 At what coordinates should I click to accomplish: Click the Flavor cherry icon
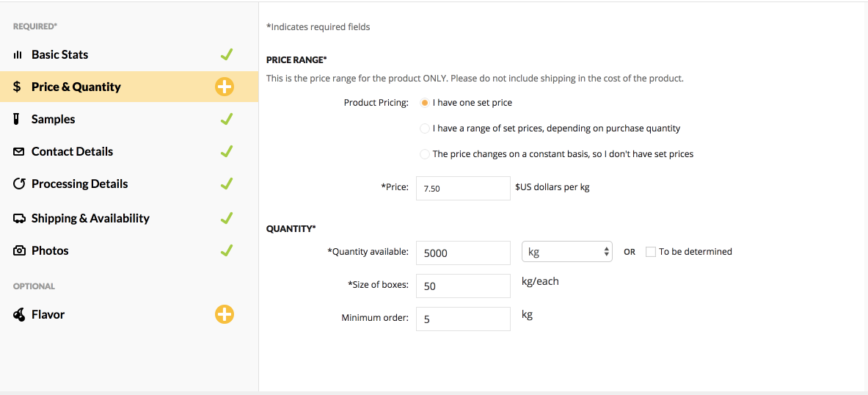point(19,314)
